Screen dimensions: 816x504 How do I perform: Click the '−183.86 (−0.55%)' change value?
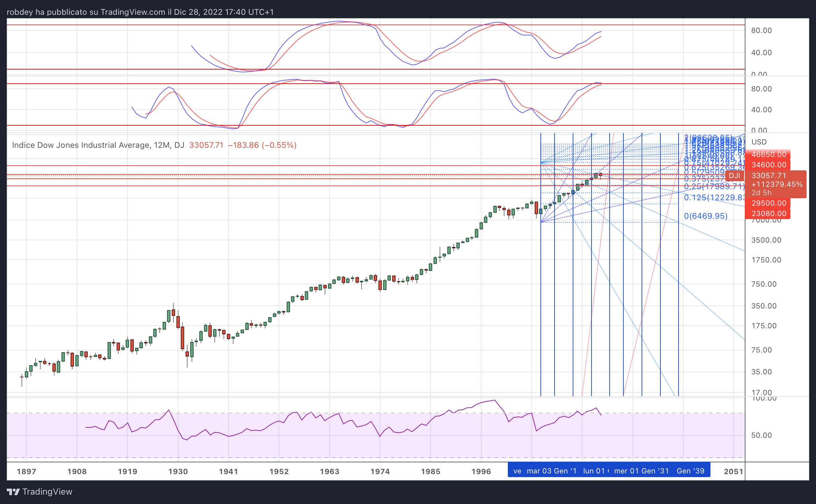coord(262,145)
